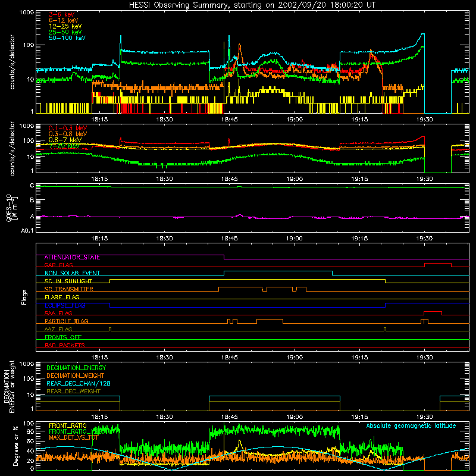Click the blue ECLIPSE_FLAG label
Image resolution: width=476 pixels, height=476 pixels.
tap(65, 305)
